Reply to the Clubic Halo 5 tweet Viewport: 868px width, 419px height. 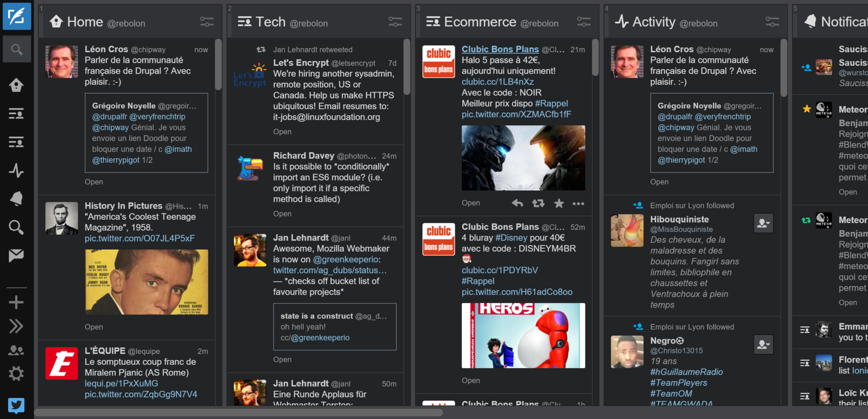[x=518, y=203]
